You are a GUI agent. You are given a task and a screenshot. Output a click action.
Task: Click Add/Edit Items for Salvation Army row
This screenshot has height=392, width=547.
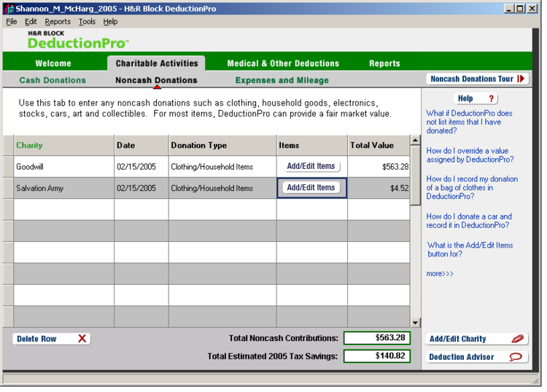click(311, 187)
